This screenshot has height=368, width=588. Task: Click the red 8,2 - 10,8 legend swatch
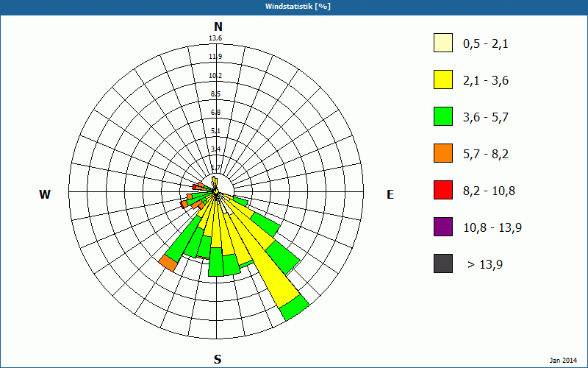pyautogui.click(x=443, y=190)
